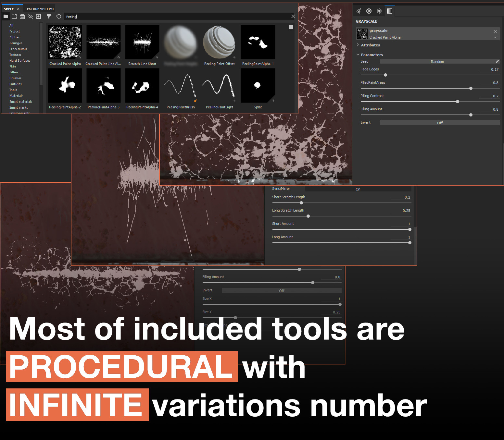The image size is (504, 440).
Task: Toggle the Sync/Mirror On switch
Action: pos(358,189)
